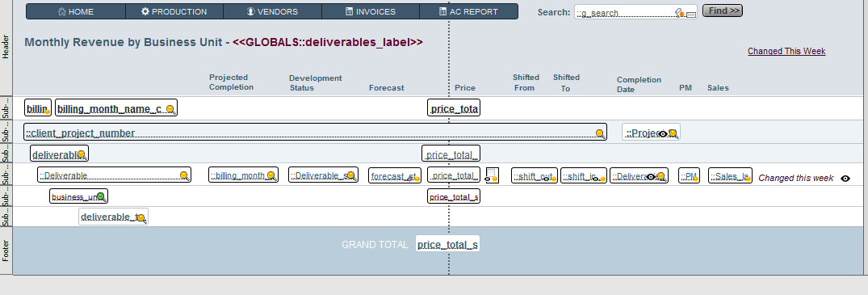Click the magnifier badge on ::client_project_number field

pos(600,133)
